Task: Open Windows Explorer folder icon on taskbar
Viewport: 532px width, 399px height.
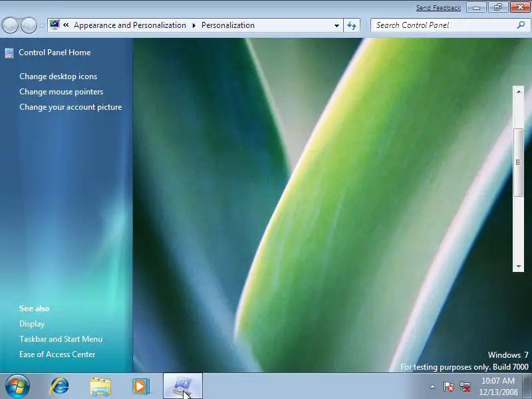Action: [x=100, y=386]
